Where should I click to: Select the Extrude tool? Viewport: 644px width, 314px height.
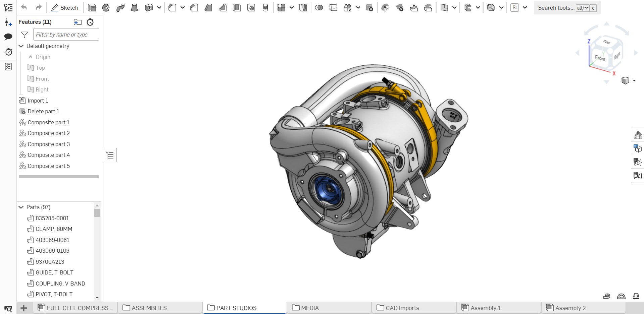click(x=92, y=8)
